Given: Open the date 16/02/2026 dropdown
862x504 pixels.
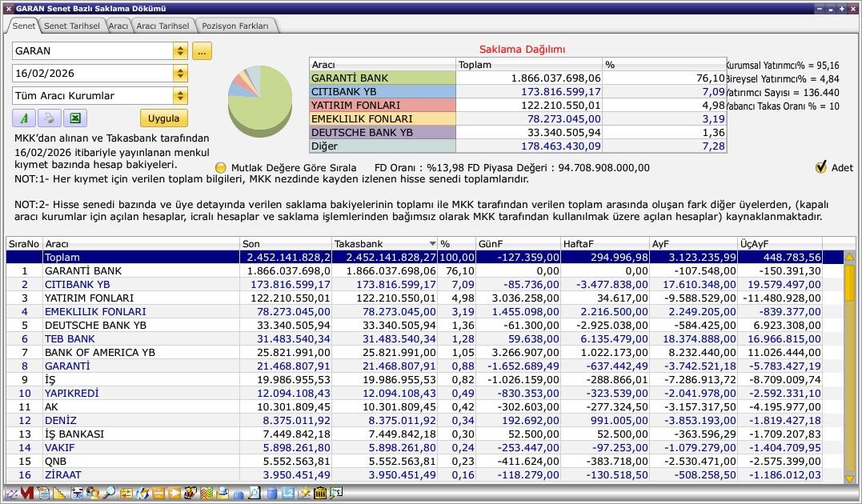Looking at the screenshot, I should point(180,74).
